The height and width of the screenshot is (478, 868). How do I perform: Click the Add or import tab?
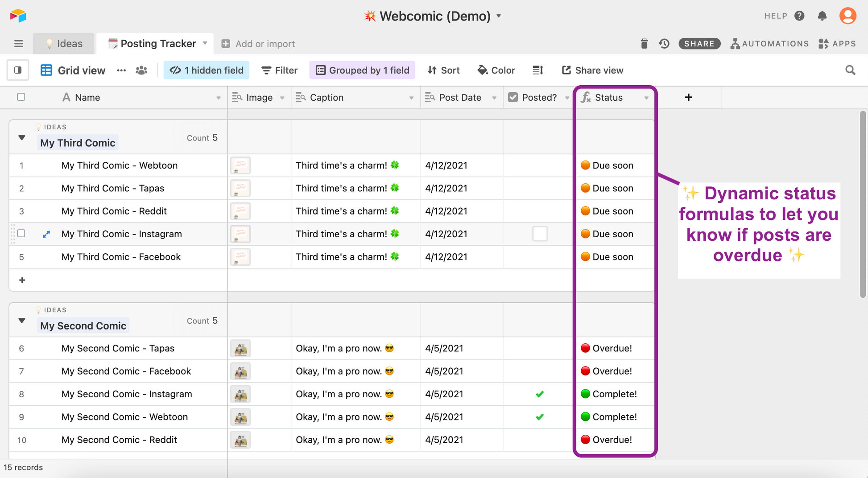[258, 44]
